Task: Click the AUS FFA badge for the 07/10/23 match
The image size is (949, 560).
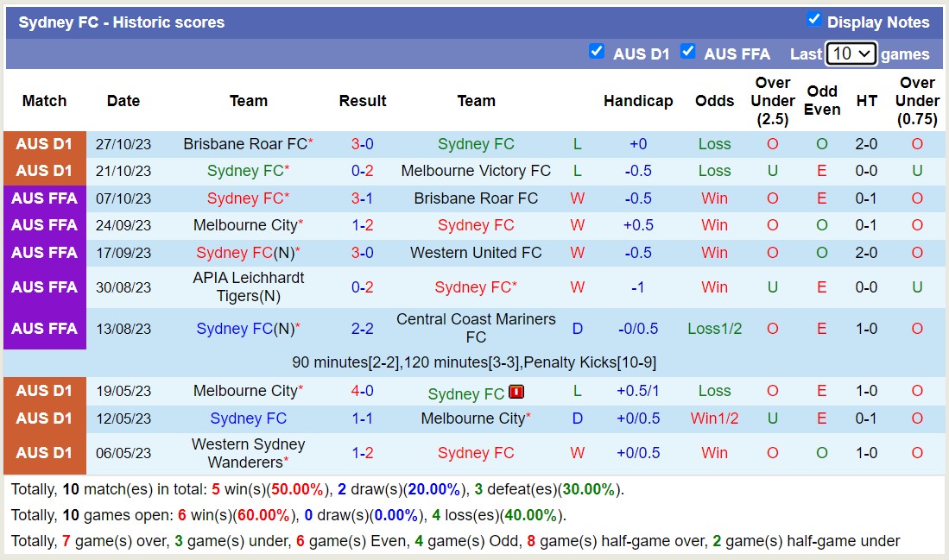Action: point(44,198)
